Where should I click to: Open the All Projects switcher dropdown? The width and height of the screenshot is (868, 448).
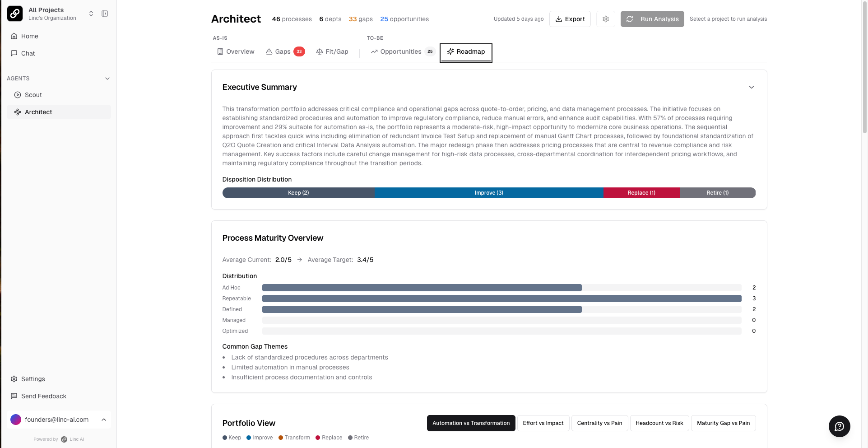[91, 14]
